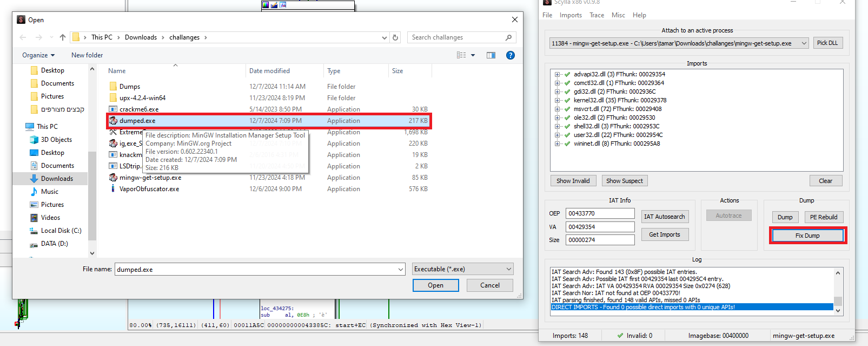
Task: Click navigation pane scrollbar down arrow
Action: click(92, 253)
